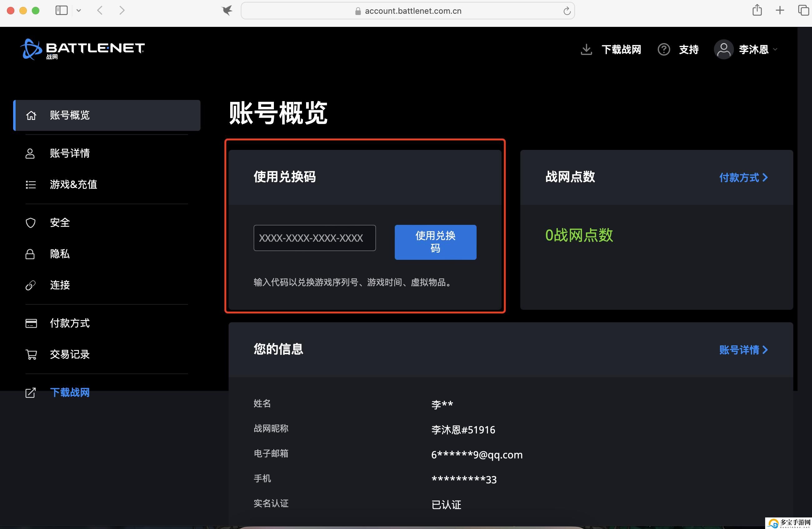
Task: Click 下载战网 in the top header
Action: click(x=621, y=49)
